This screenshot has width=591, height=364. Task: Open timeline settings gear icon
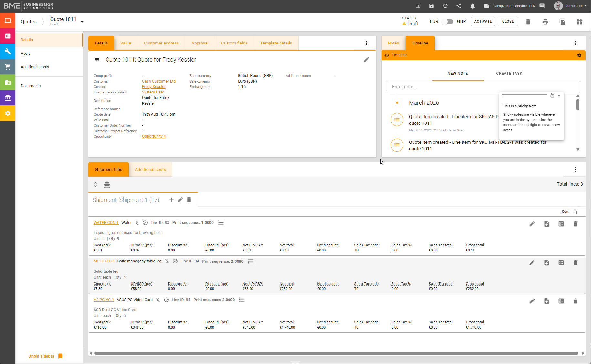579,55
